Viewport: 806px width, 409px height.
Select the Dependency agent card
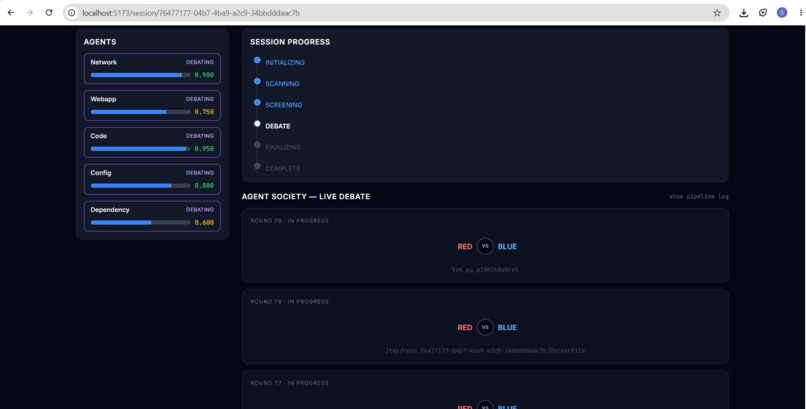(152, 216)
